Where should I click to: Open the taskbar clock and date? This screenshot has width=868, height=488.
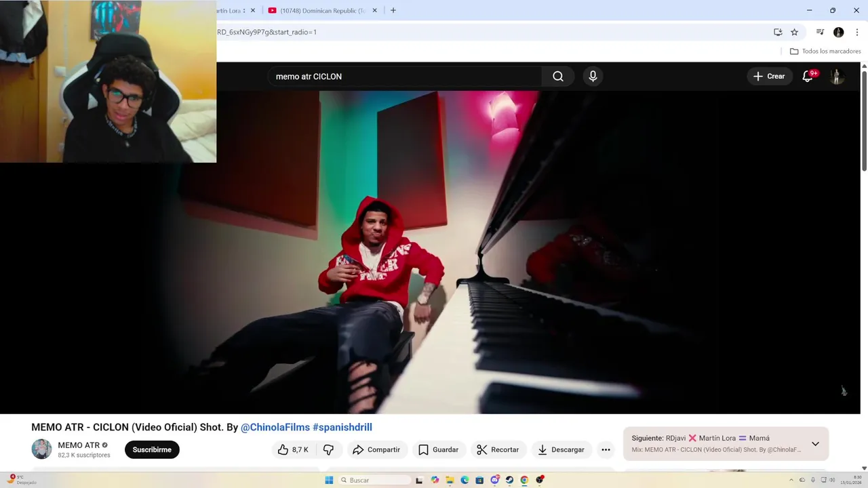coord(852,480)
